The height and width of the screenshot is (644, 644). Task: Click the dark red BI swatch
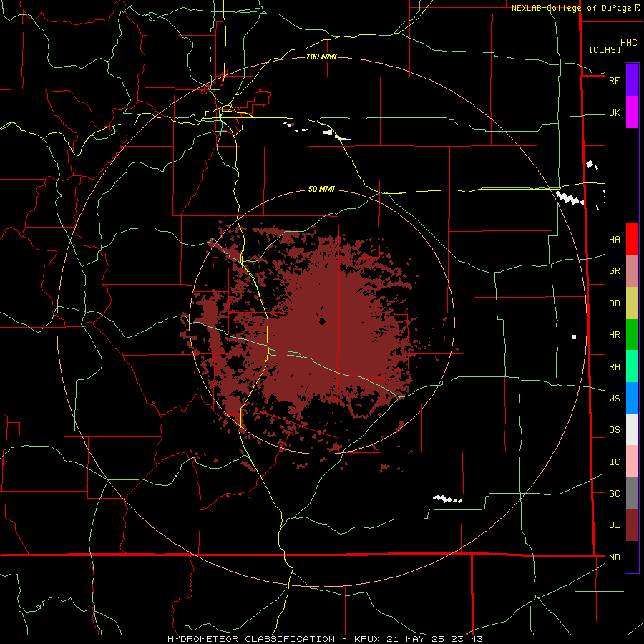coord(632,525)
